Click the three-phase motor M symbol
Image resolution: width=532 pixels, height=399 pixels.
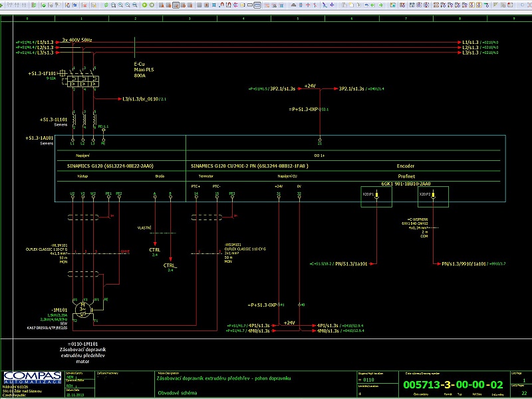(82, 309)
